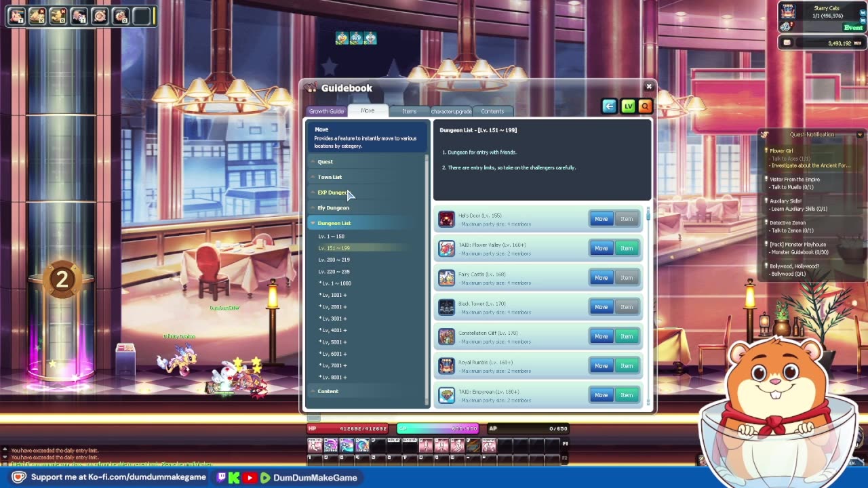Click the Hell's Door dungeon icon
The height and width of the screenshot is (488, 868).
[446, 219]
